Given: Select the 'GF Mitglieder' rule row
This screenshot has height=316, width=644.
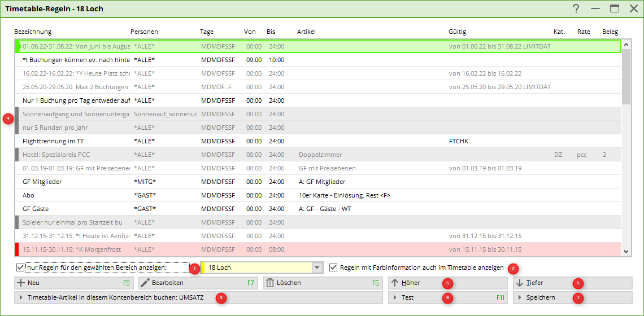Looking at the screenshot, I should 42,182.
